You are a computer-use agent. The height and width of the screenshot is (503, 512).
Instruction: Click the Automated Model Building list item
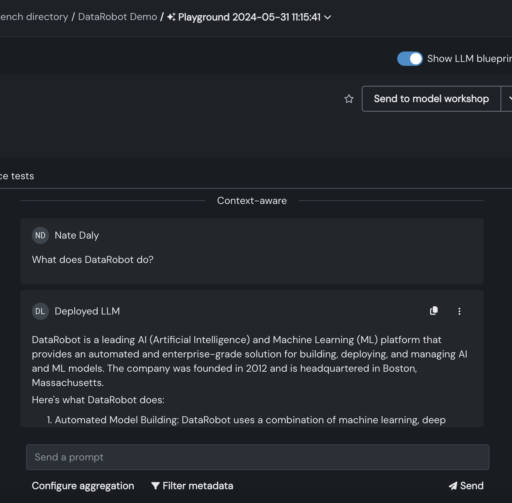tap(246, 420)
